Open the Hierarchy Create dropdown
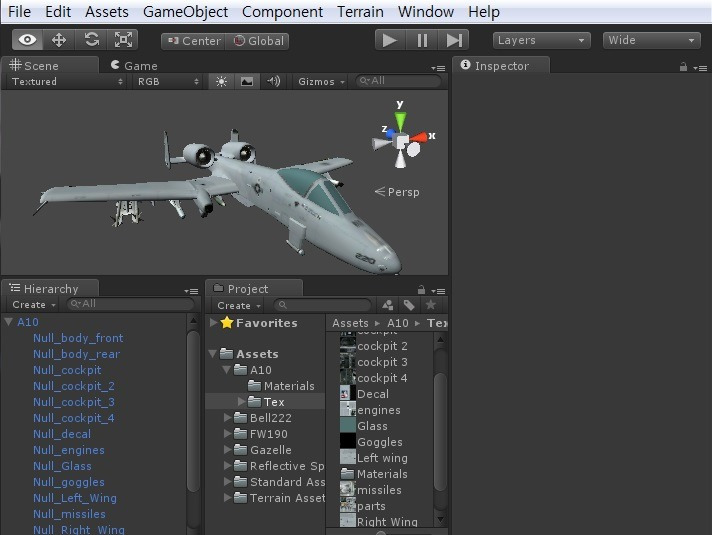The height and width of the screenshot is (535, 712). [x=34, y=305]
